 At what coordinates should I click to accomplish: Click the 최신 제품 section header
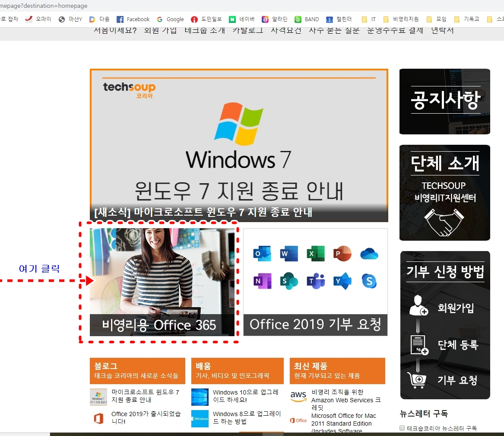(337, 371)
